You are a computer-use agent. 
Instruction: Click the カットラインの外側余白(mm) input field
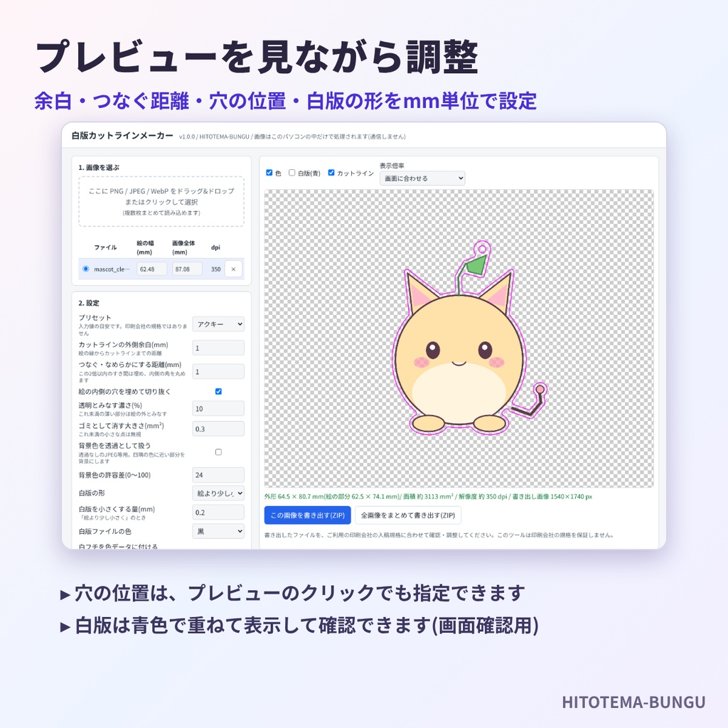218,348
